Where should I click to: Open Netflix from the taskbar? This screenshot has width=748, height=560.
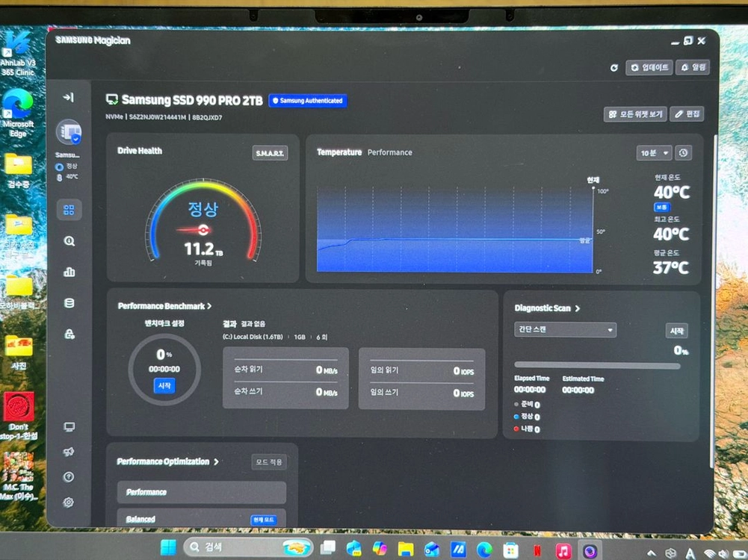tap(537, 551)
